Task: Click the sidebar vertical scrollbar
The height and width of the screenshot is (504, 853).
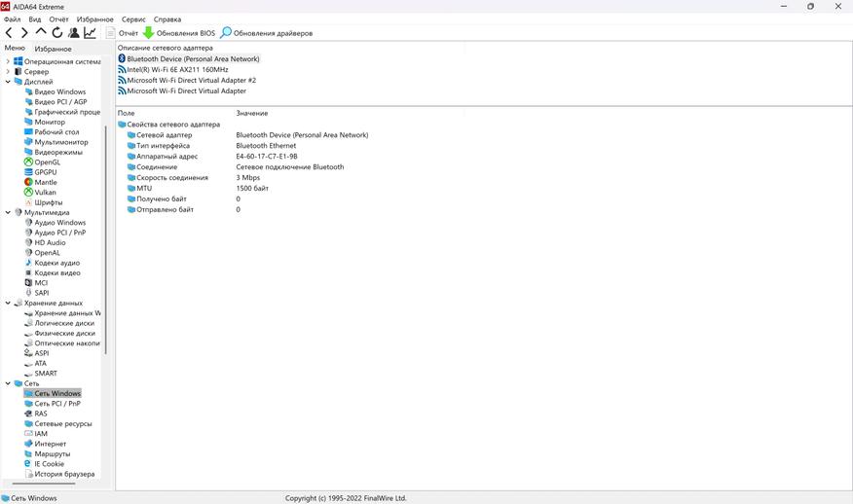Action: [x=105, y=239]
